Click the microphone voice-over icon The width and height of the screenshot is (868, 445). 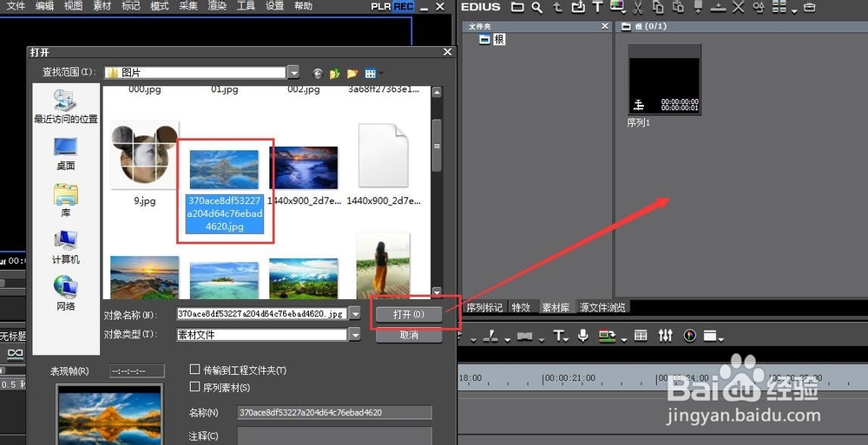(x=582, y=336)
